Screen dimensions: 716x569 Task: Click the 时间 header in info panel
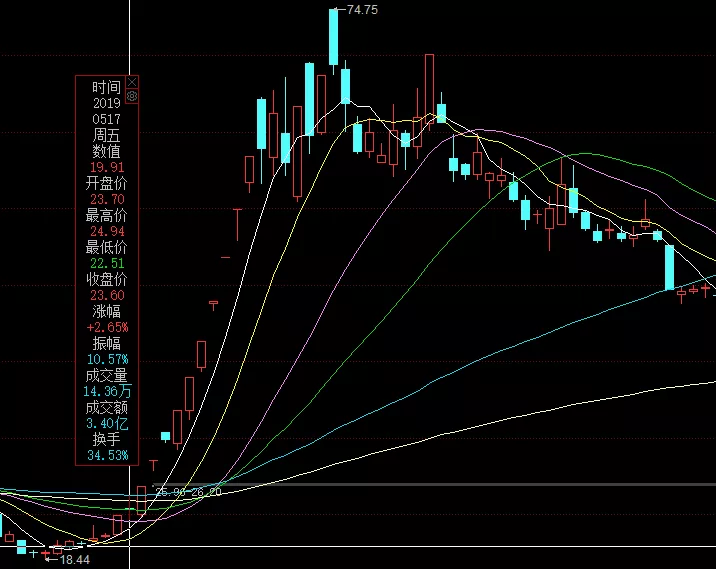[x=106, y=87]
